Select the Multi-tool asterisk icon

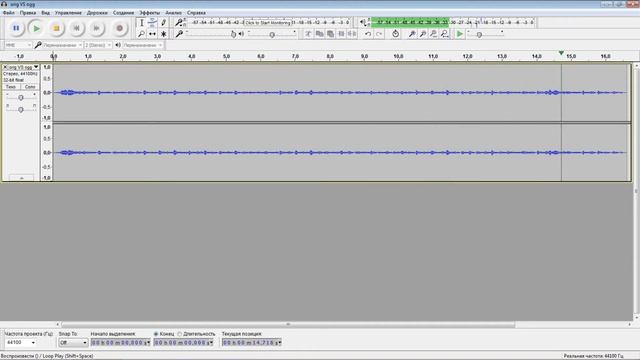click(x=163, y=34)
